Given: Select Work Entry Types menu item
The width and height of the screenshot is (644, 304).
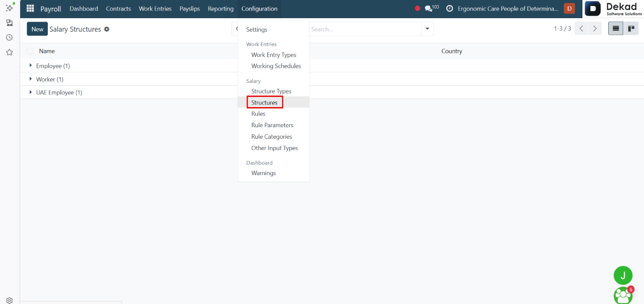Looking at the screenshot, I should [273, 55].
